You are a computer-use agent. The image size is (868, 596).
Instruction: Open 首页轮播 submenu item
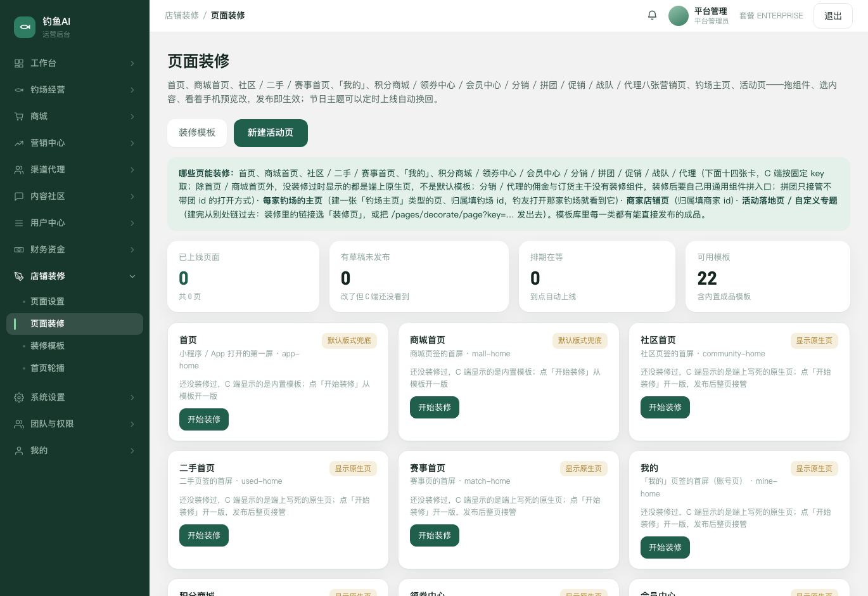coord(75,368)
